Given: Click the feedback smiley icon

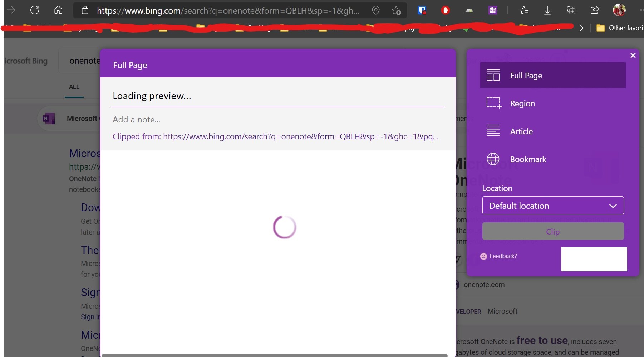Looking at the screenshot, I should pos(483,256).
